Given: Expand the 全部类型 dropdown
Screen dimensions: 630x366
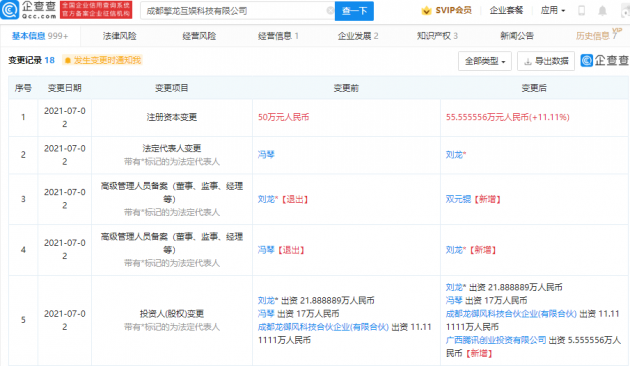Looking at the screenshot, I should click(x=485, y=61).
